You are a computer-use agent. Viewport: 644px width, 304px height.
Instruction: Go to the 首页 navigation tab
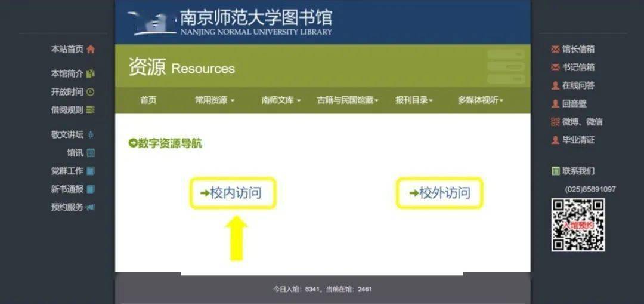click(148, 100)
